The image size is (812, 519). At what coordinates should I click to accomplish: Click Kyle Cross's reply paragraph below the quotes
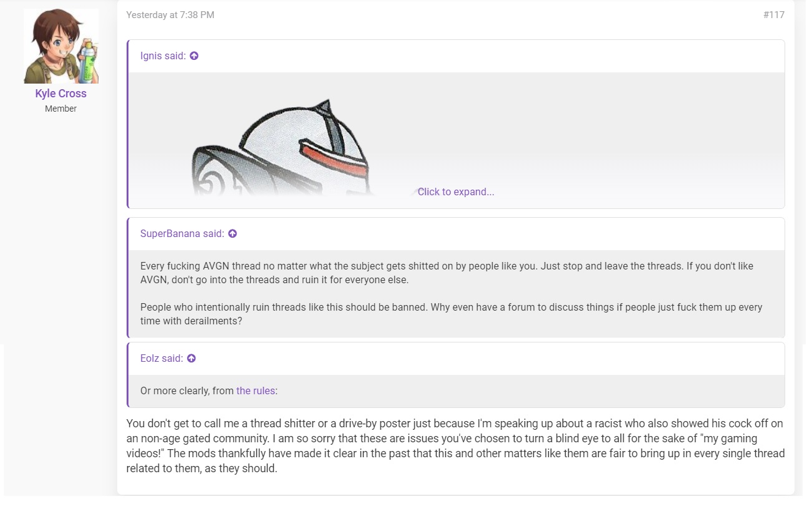point(455,446)
